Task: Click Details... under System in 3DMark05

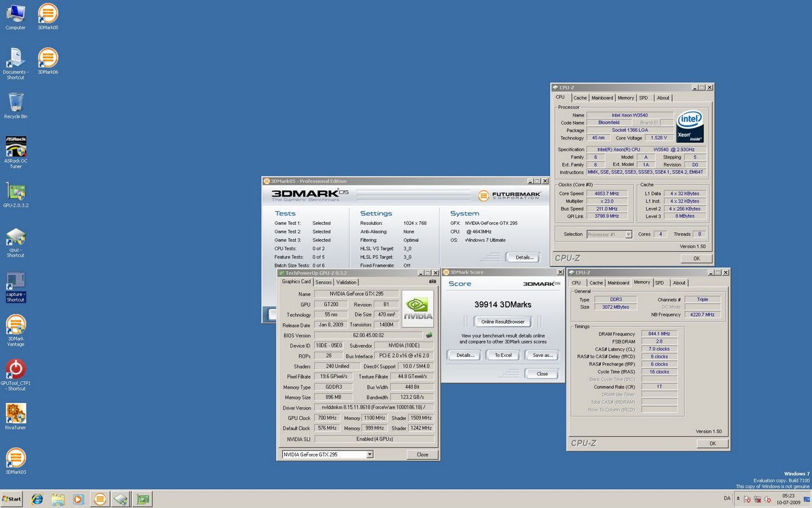Action: tap(524, 257)
